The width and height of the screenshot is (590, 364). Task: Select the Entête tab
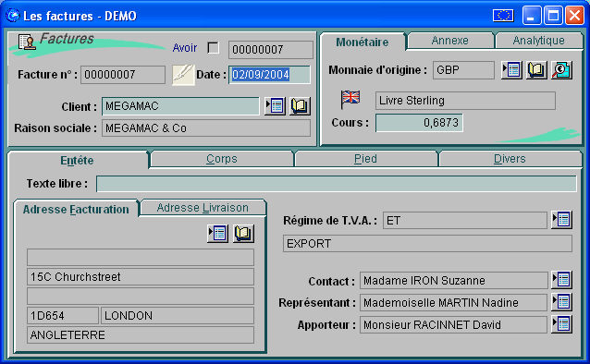(x=77, y=160)
